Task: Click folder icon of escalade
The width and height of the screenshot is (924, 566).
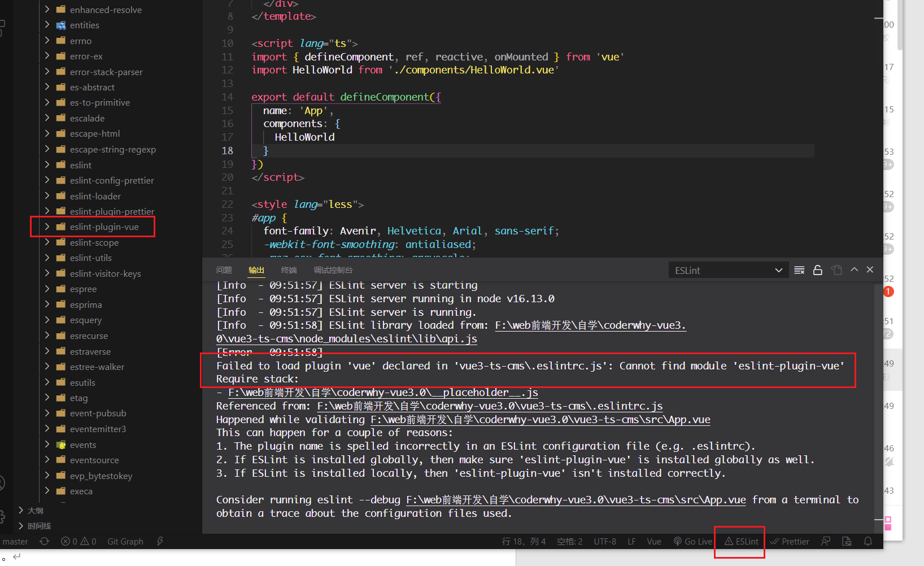Action: pyautogui.click(x=61, y=117)
